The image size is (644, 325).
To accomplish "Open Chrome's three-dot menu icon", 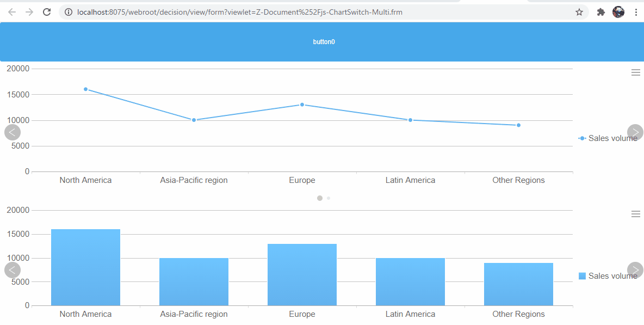I will (x=636, y=11).
